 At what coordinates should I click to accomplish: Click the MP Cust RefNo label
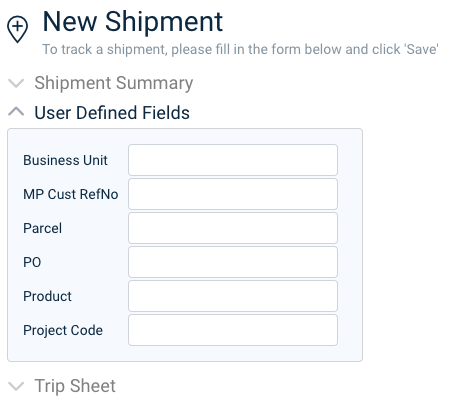point(71,194)
